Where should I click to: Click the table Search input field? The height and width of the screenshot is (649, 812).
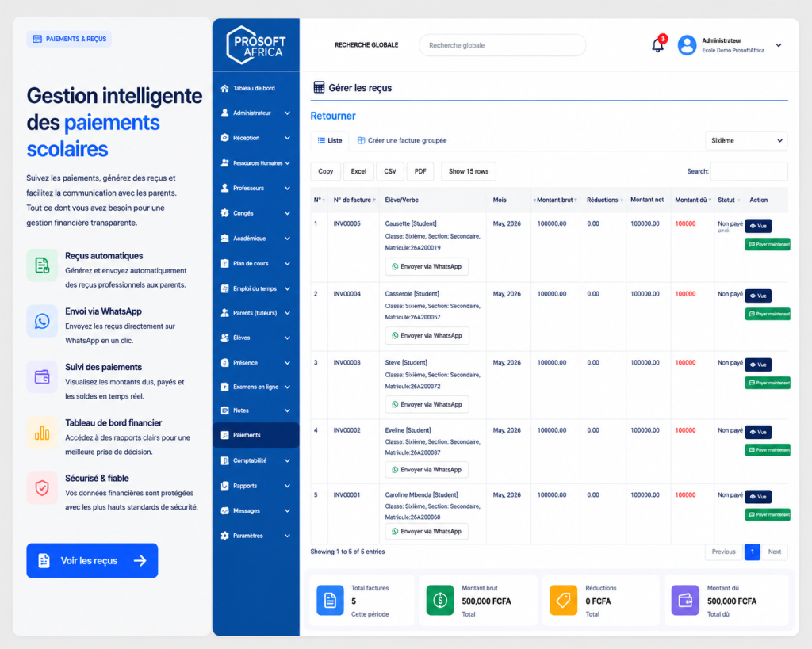(x=749, y=171)
